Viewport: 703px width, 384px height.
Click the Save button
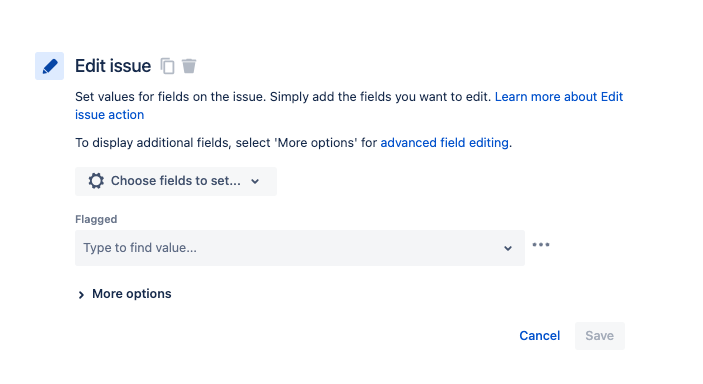pyautogui.click(x=599, y=336)
